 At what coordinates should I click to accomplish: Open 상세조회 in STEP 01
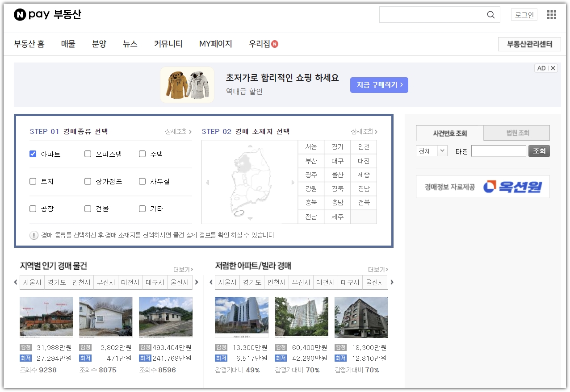click(175, 132)
